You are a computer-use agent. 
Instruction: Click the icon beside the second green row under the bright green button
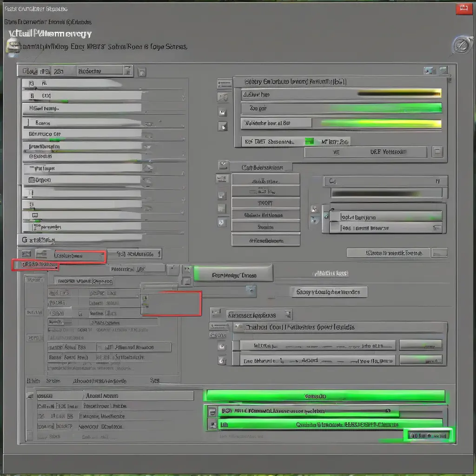[x=212, y=425]
